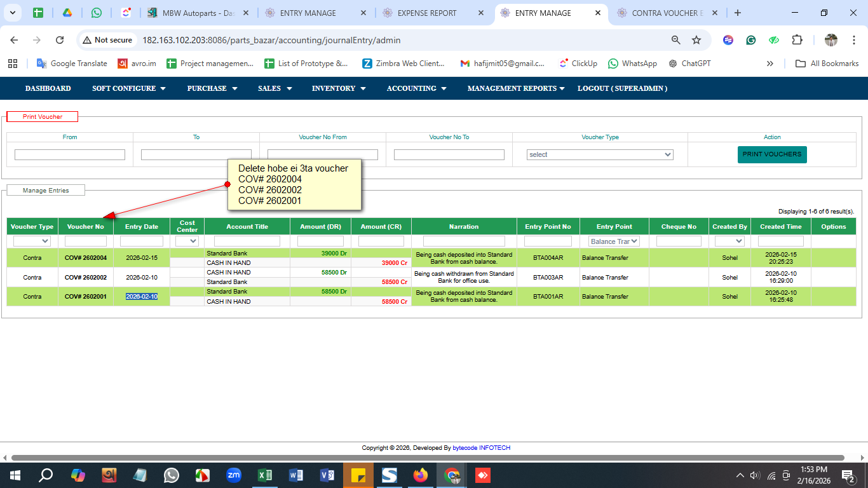Go to the DASHBOARD menu item
The width and height of the screenshot is (868, 488).
click(48, 88)
